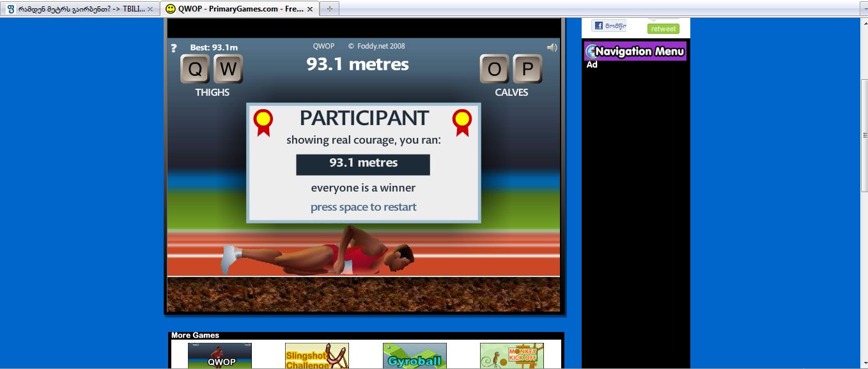Viewport: 868px width, 369px height.
Task: Close the TBILI... browser tab
Action: coord(150,10)
